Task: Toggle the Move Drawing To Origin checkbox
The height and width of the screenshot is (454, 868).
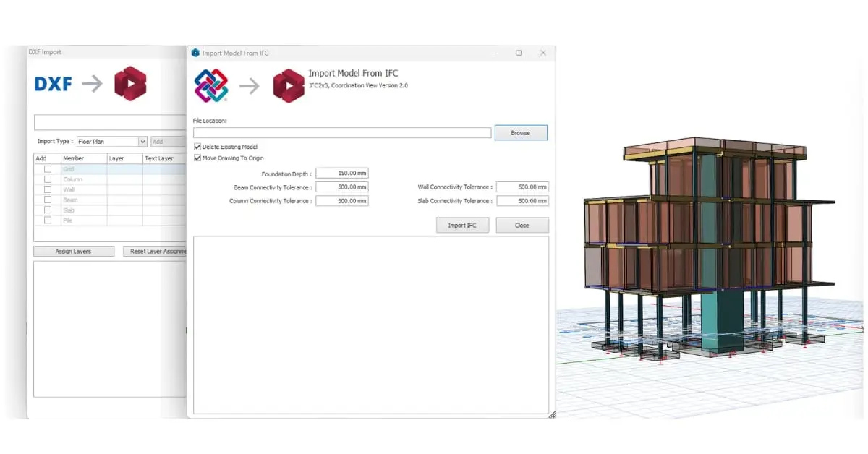Action: [197, 158]
